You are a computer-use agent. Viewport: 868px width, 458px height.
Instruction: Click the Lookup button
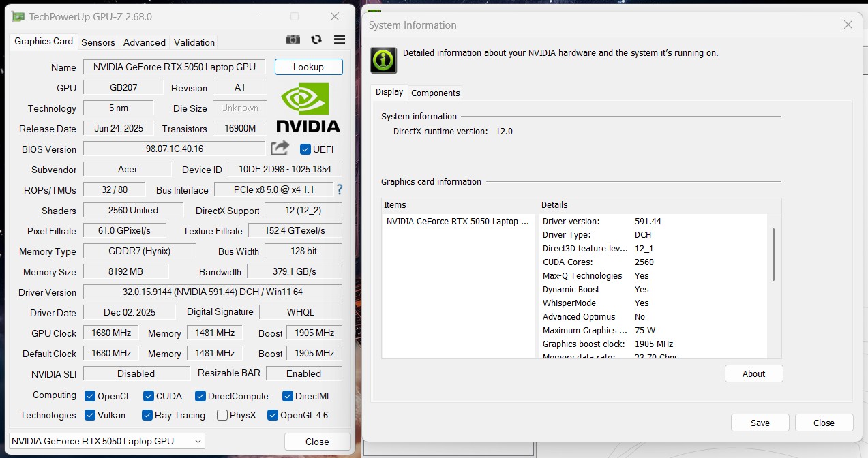coord(308,66)
